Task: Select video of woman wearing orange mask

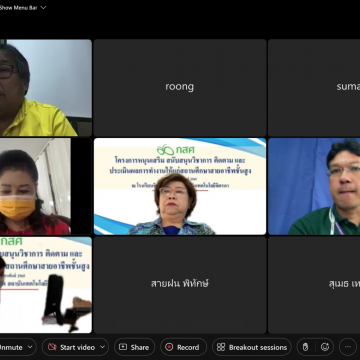Action: (46, 186)
